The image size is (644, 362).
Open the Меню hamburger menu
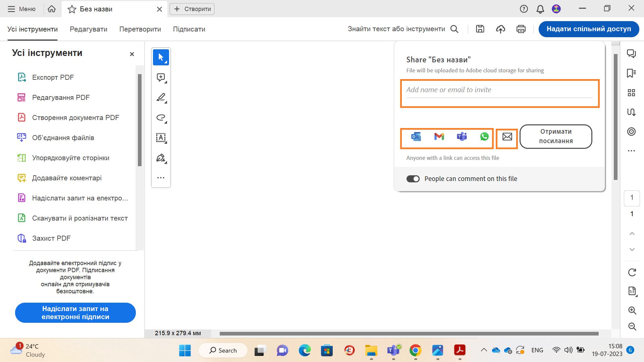tap(21, 9)
